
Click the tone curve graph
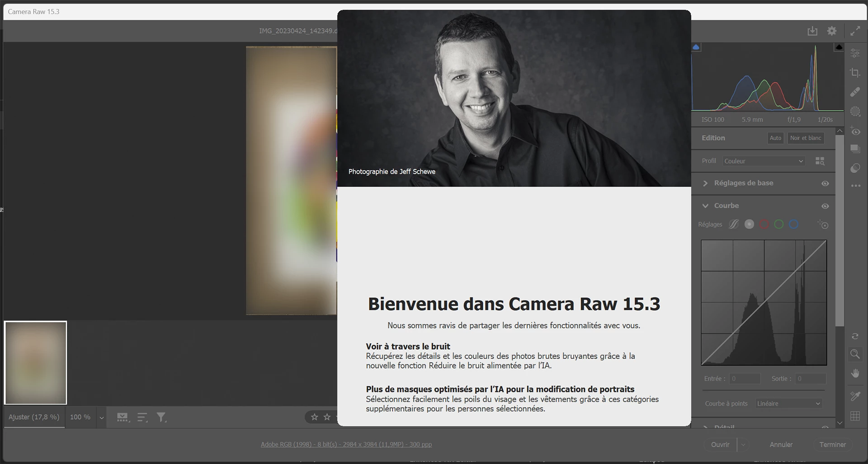tap(764, 303)
